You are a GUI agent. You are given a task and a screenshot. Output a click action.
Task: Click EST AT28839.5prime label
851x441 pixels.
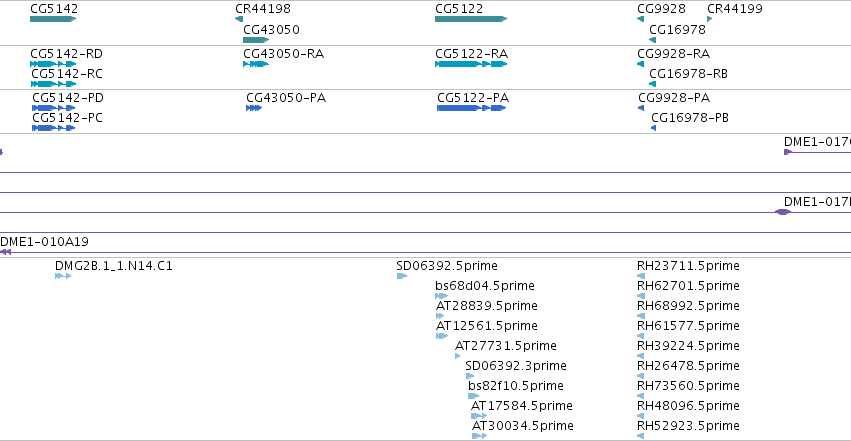[x=487, y=306]
